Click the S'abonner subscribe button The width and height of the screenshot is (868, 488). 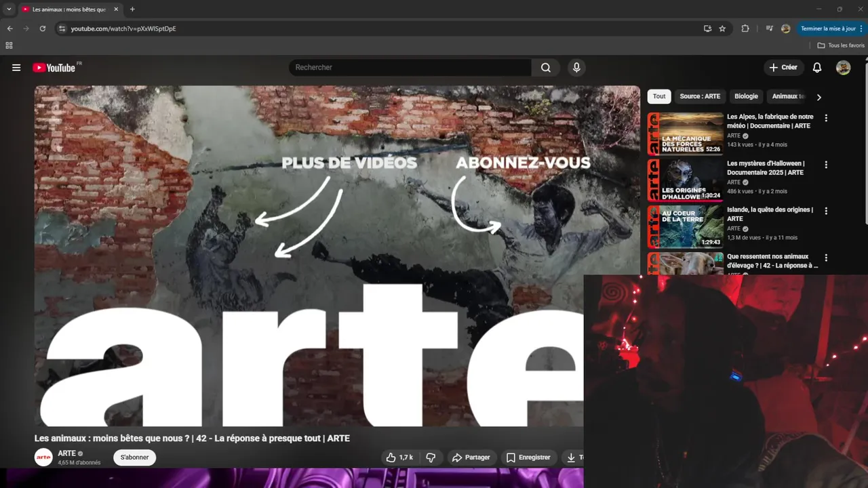pyautogui.click(x=134, y=457)
